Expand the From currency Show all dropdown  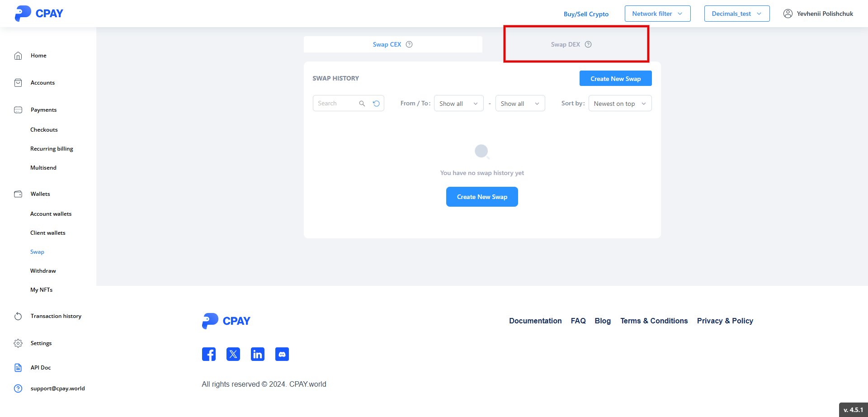[458, 104]
